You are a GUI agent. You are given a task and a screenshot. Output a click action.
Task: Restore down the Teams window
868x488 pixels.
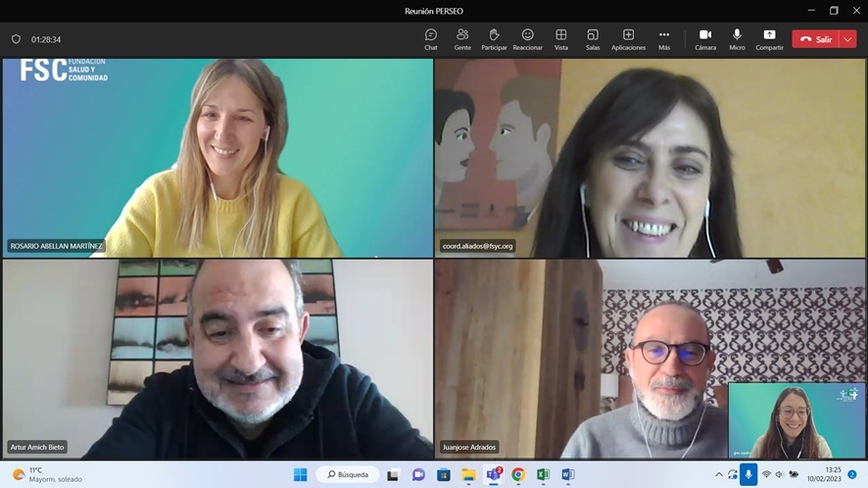(x=834, y=11)
